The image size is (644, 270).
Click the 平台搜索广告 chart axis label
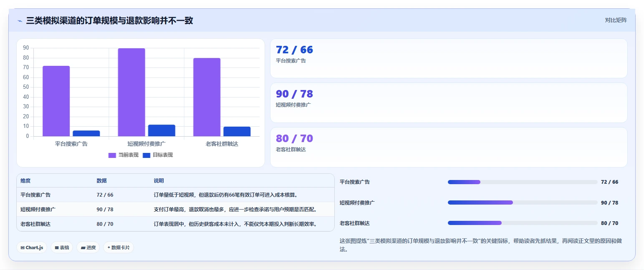tap(71, 144)
